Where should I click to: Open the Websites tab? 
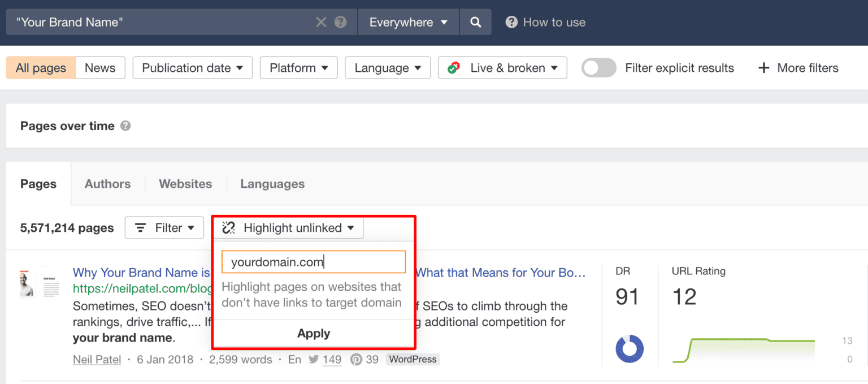185,184
